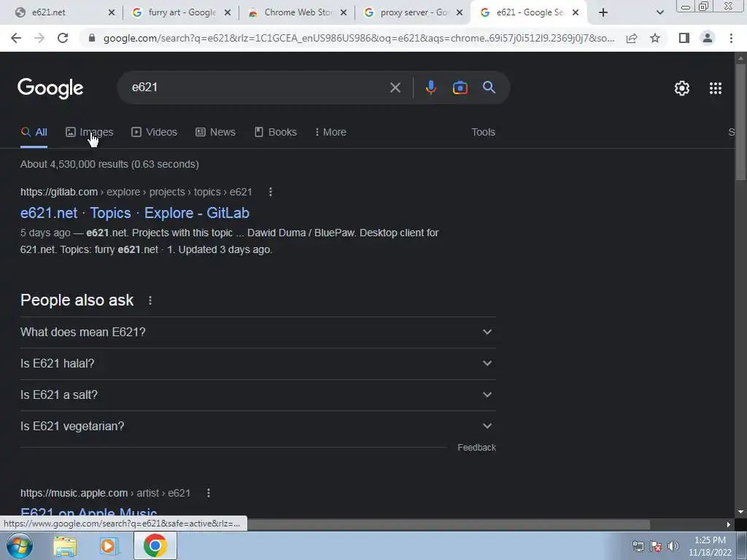This screenshot has width=747, height=560.
Task: Click the gitlab.com breadcrumb URL
Action: click(x=136, y=192)
